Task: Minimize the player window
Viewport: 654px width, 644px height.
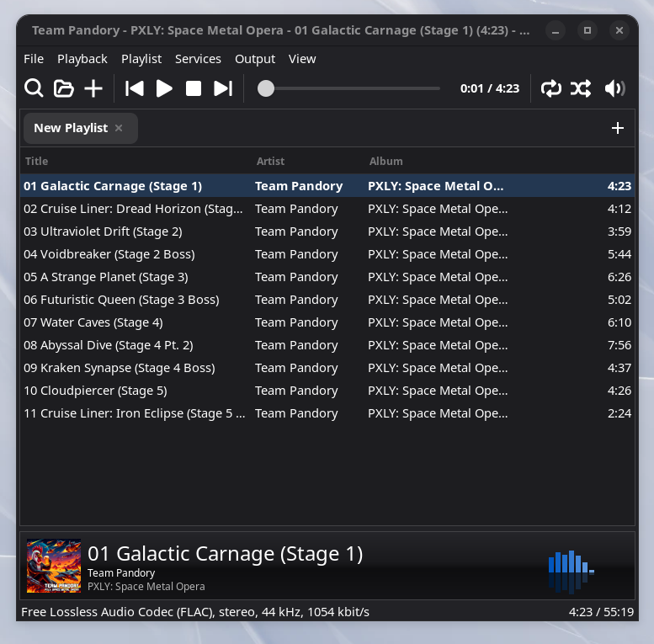Action: pos(556,30)
